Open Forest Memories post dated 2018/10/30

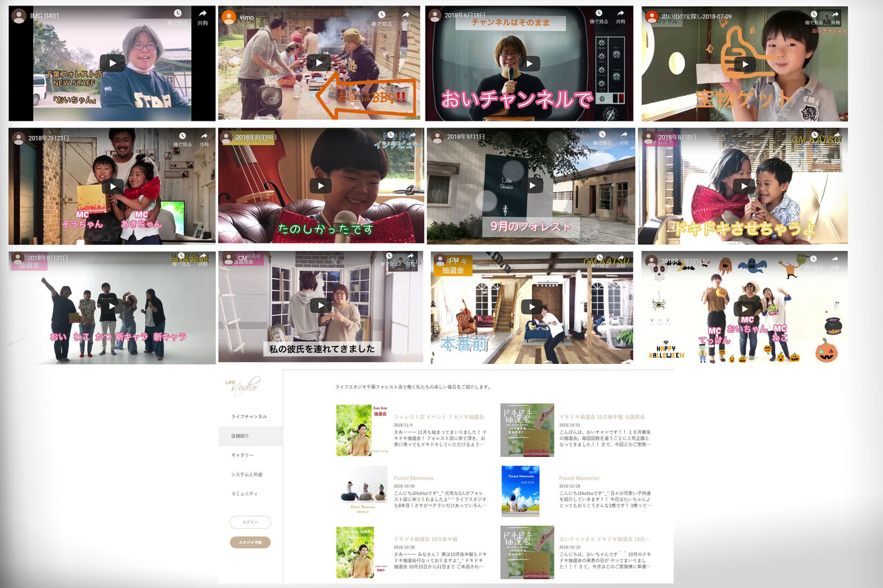point(414,478)
